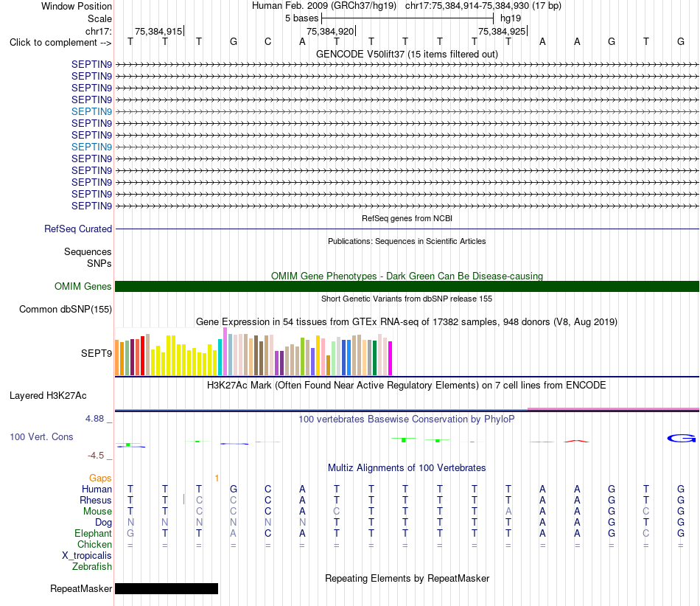The image size is (700, 606).
Task: Select the 'Sequences' track label
Action: (88, 252)
